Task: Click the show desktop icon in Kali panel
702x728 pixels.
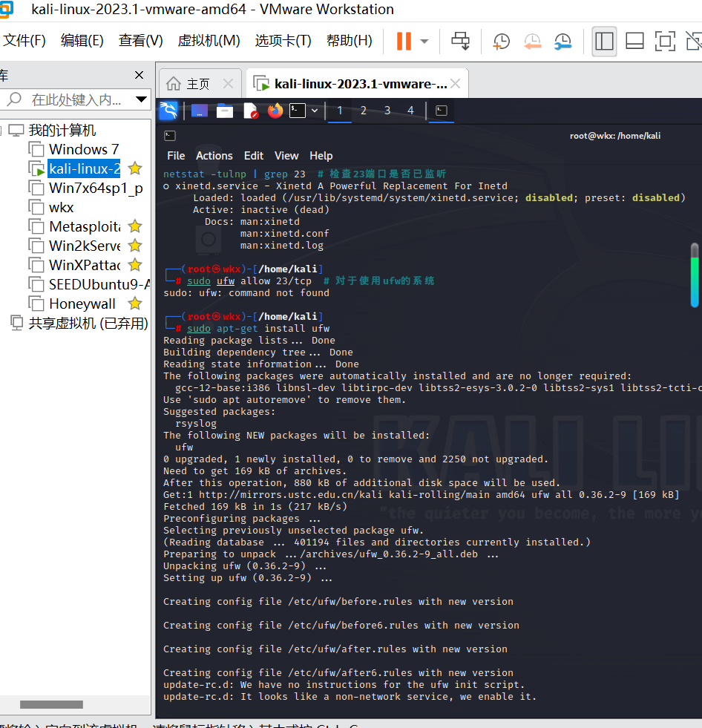Action: (199, 111)
